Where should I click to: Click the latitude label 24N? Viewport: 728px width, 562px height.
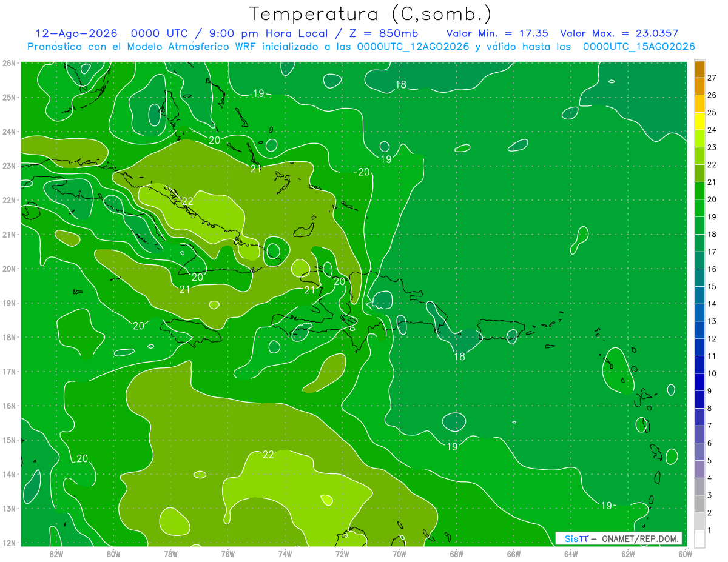[9, 132]
